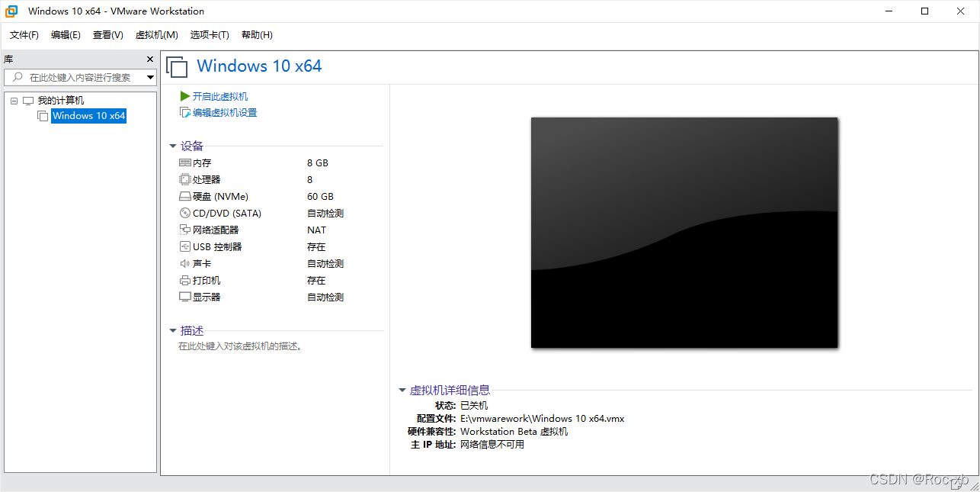Click the CD/DVD (SATA) disc icon

pos(185,214)
